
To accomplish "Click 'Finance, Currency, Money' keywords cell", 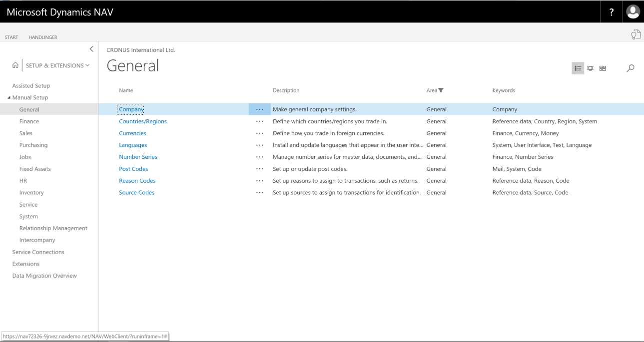I will click(526, 133).
